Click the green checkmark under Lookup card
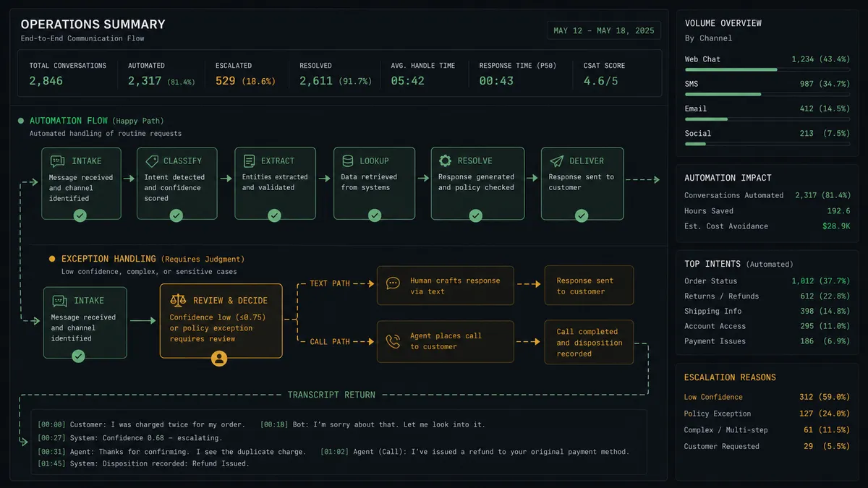The image size is (868, 488). (x=374, y=215)
